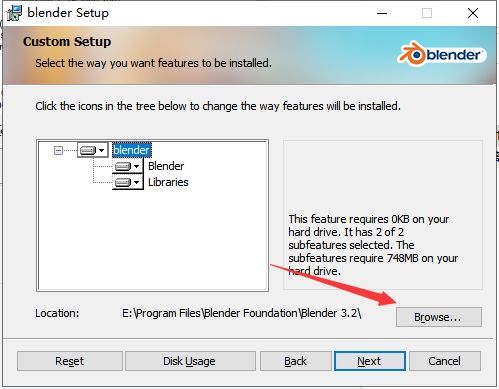This screenshot has height=389, width=499.
Task: Select the root blender tree item
Action: pyautogui.click(x=132, y=150)
